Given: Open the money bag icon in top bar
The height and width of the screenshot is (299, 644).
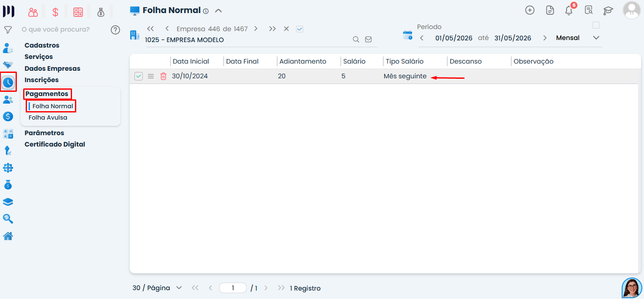Looking at the screenshot, I should click(101, 12).
